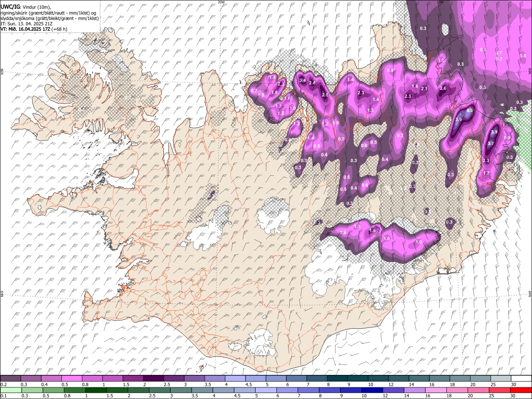Viewport: 532px width, 399px height.
Task: Click the 'UWC/IG: Vindur (10m),' title text
Action: click(x=25, y=7)
